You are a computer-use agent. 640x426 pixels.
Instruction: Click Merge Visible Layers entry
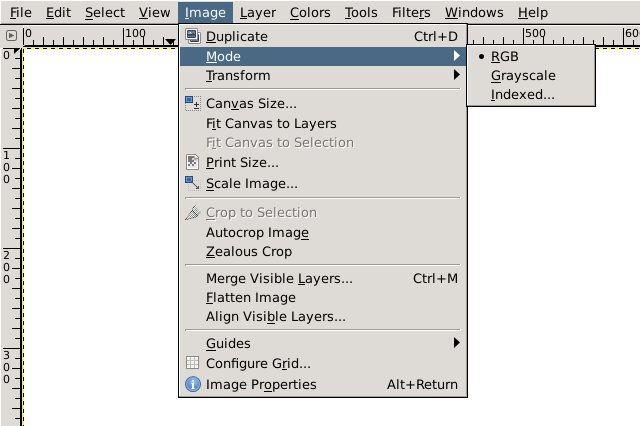point(279,278)
